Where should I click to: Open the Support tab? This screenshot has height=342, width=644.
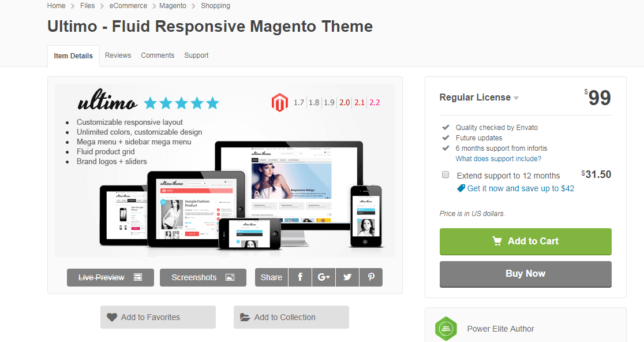pos(196,55)
